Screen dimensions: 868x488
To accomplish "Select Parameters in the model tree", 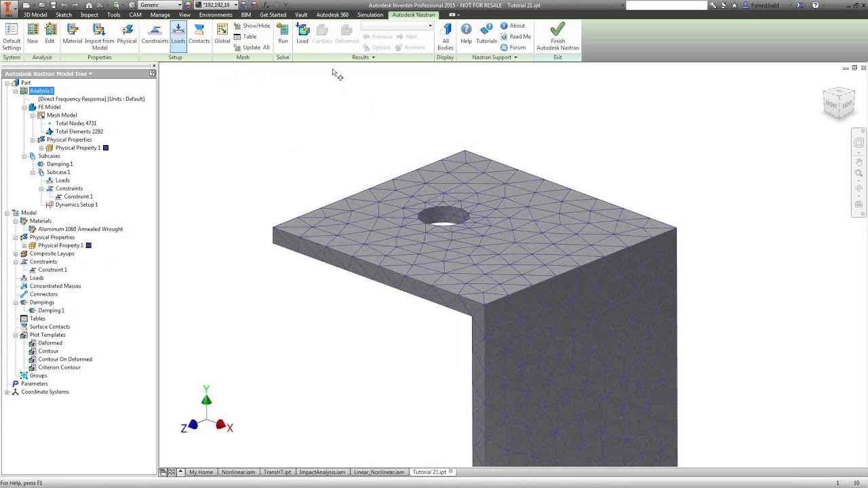I will (x=34, y=384).
